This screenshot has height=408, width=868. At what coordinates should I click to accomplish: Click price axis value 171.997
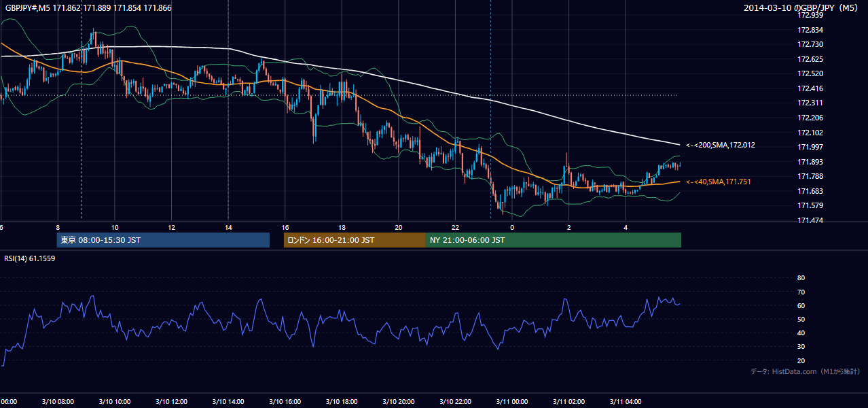pyautogui.click(x=810, y=147)
